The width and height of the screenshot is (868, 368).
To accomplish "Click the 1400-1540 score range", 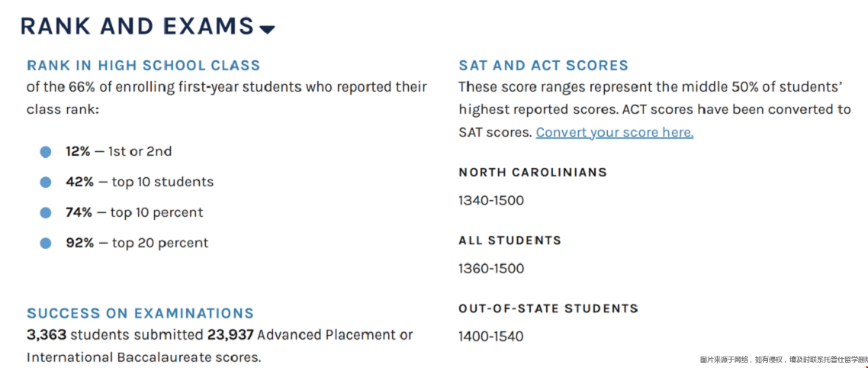I will click(491, 337).
